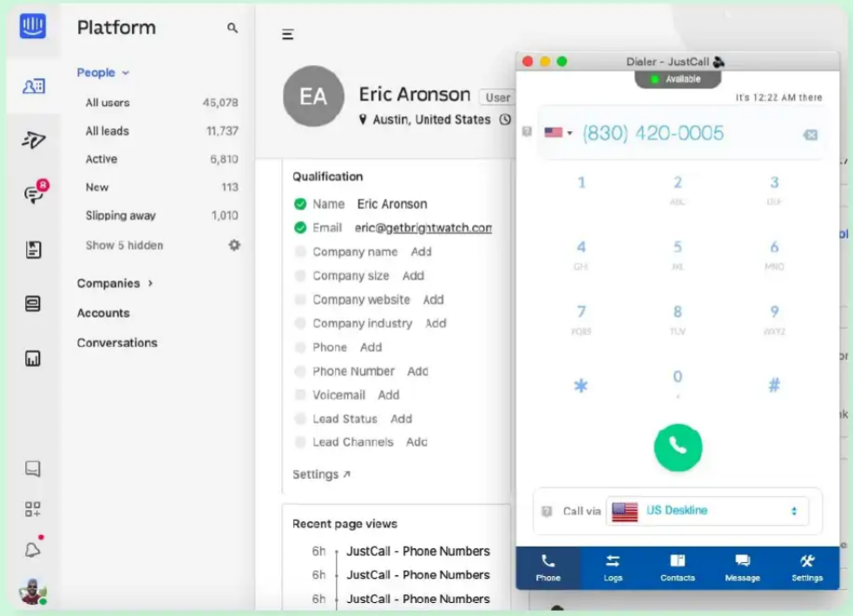Click the Intercom logo icon
This screenshot has width=853, height=616.
tap(33, 25)
